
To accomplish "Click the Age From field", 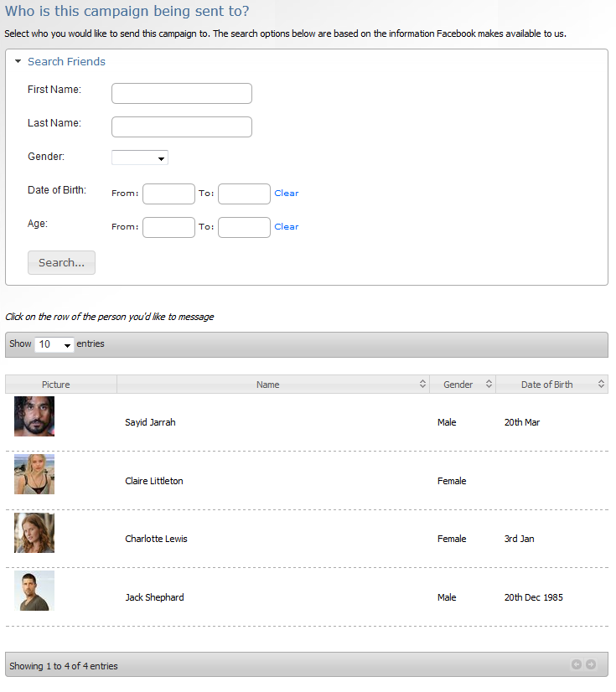I will [x=168, y=227].
